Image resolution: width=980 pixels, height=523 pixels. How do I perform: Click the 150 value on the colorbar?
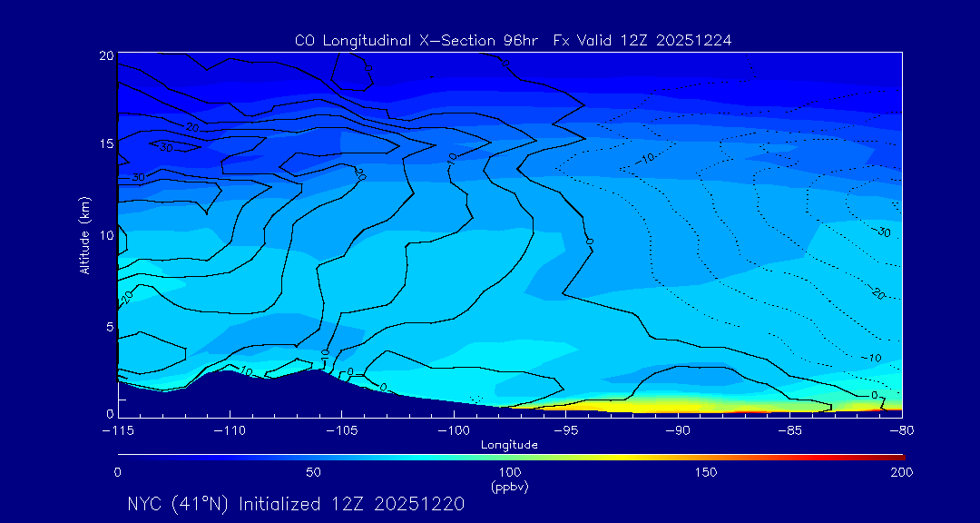705,472
